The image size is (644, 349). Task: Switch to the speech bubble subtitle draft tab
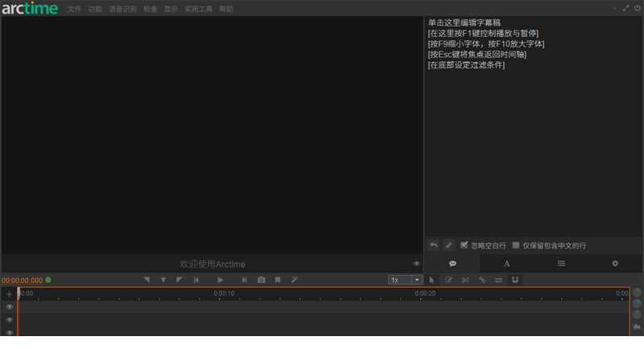click(x=452, y=264)
